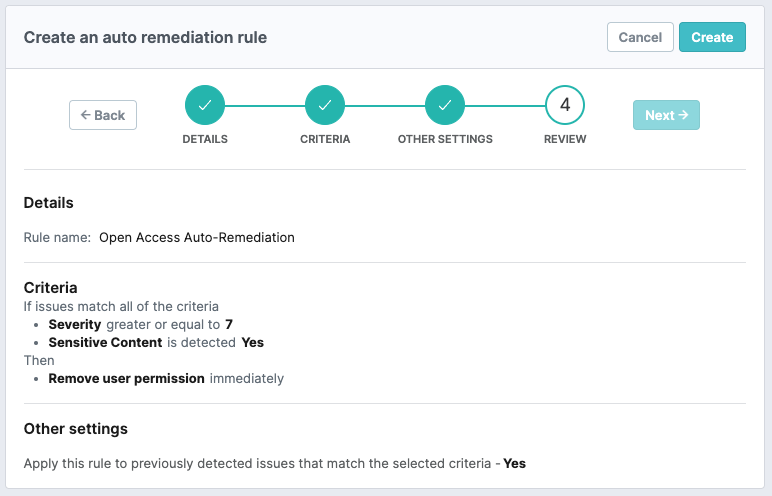
Task: Jump to the DETAILS step label
Action: pyautogui.click(x=205, y=139)
